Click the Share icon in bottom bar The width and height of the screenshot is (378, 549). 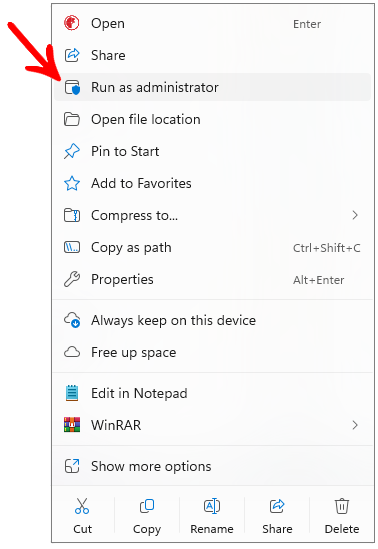[x=277, y=506]
